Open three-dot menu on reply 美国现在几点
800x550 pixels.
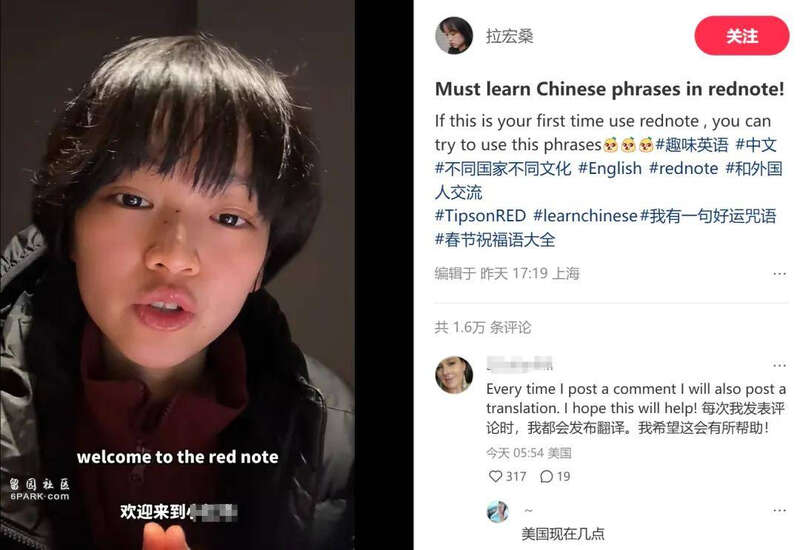[x=779, y=511]
